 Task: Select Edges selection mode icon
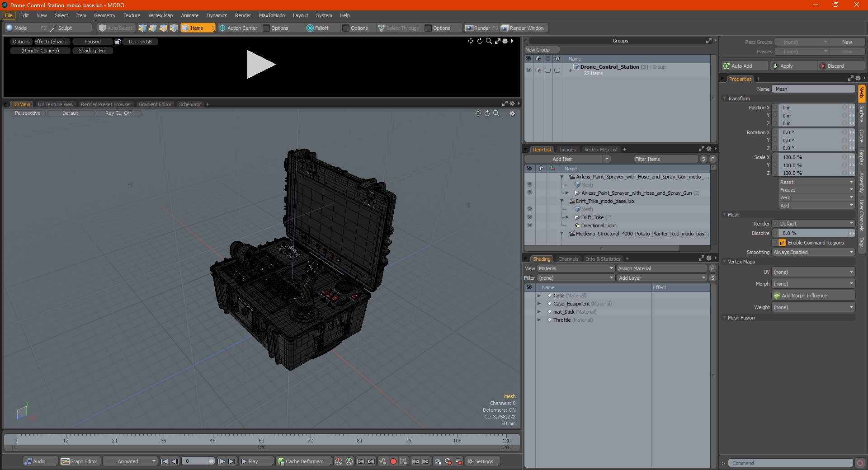click(x=153, y=28)
